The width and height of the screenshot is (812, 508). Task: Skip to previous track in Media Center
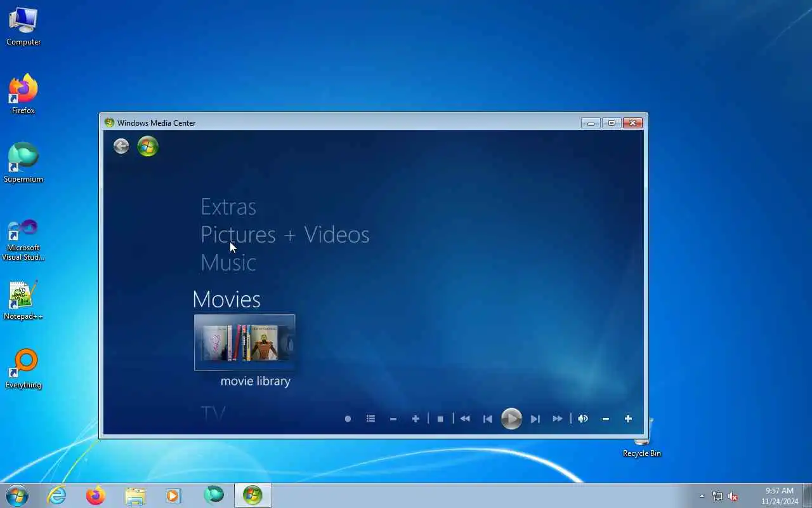488,419
